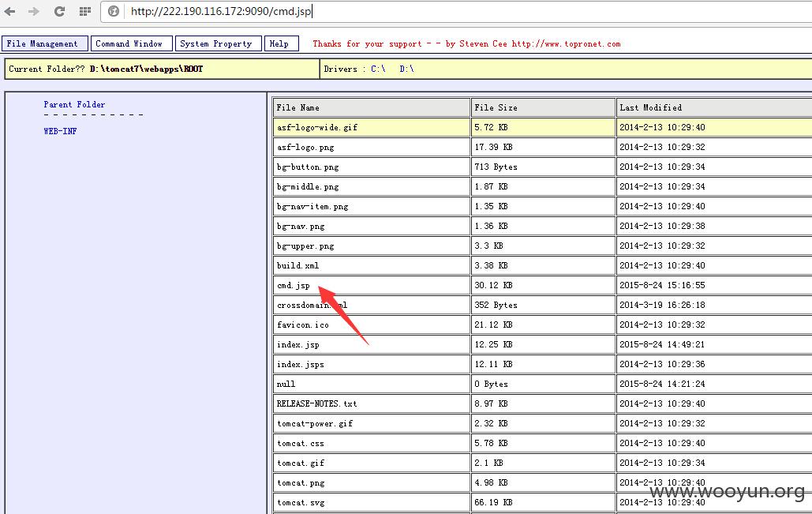Image resolution: width=812 pixels, height=514 pixels.
Task: Click the 8.97 KB size cell
Action: pyautogui.click(x=543, y=403)
